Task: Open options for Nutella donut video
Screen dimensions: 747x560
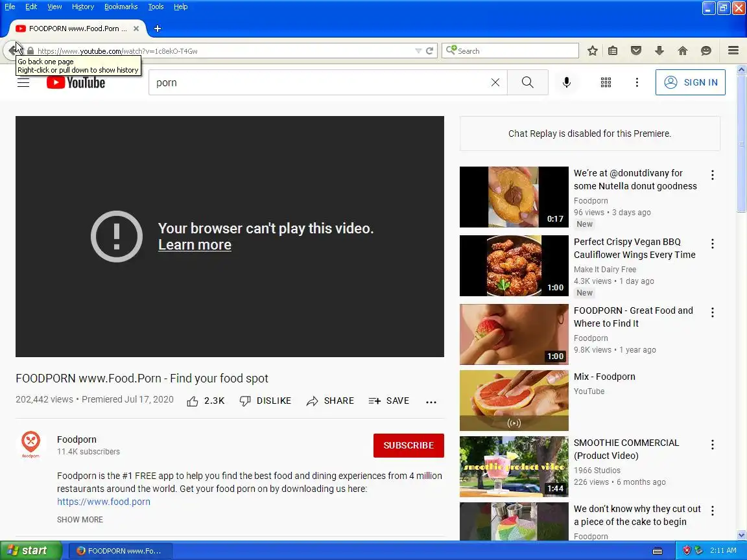Action: [x=713, y=175]
